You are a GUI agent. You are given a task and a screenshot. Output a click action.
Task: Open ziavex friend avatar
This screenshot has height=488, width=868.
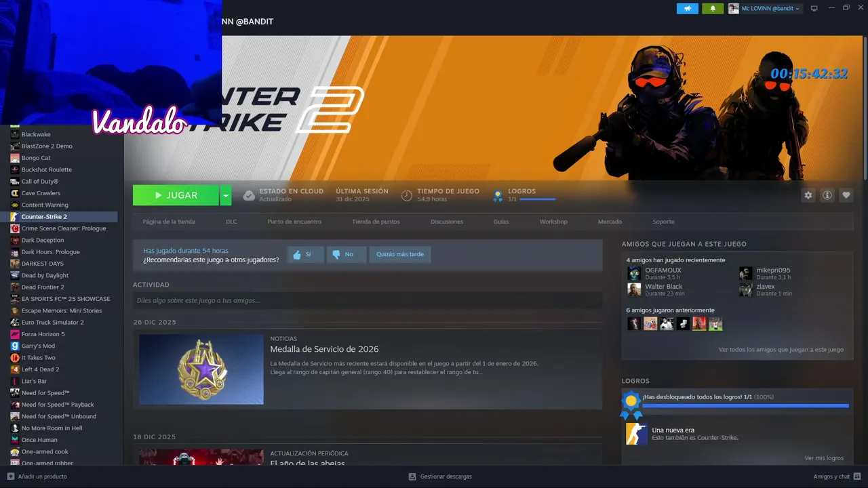(746, 289)
